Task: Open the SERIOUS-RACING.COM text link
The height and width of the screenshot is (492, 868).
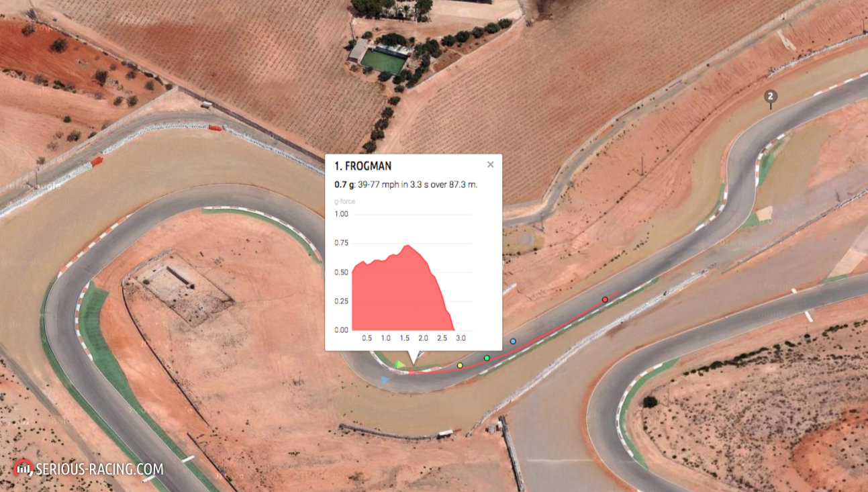Action: (99, 469)
